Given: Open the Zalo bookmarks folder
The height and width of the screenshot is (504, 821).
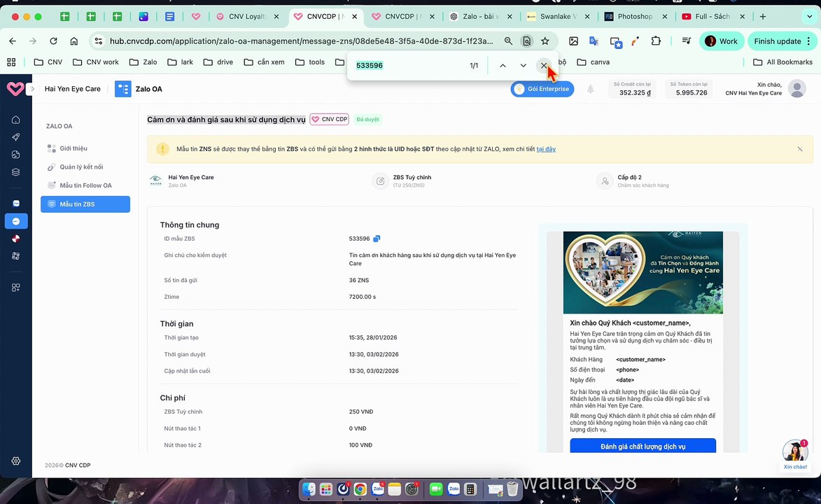Looking at the screenshot, I should [143, 62].
